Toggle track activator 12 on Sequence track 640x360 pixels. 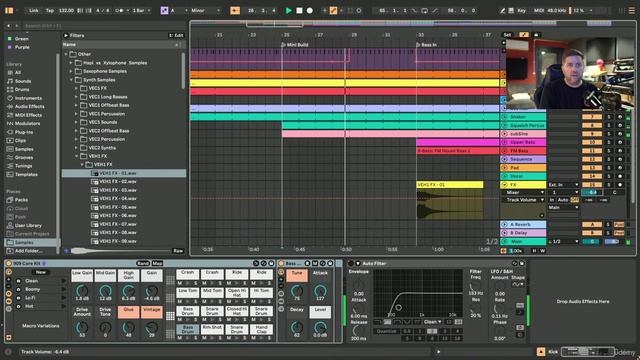pos(592,159)
